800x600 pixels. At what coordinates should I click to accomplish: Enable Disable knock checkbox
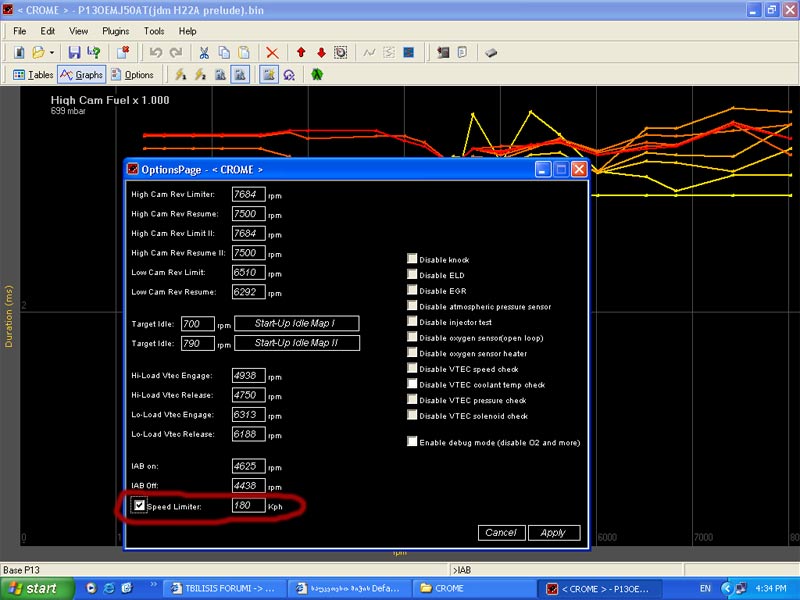(x=412, y=259)
